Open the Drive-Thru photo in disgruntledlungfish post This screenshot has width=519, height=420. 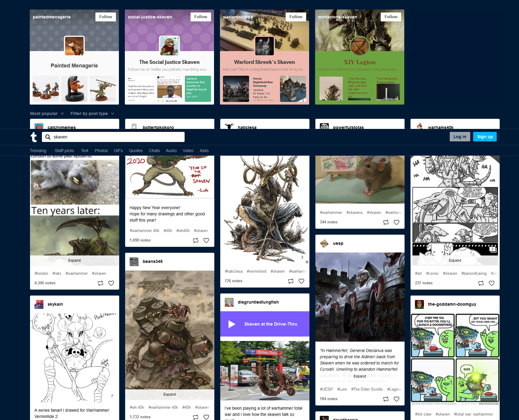click(x=265, y=371)
